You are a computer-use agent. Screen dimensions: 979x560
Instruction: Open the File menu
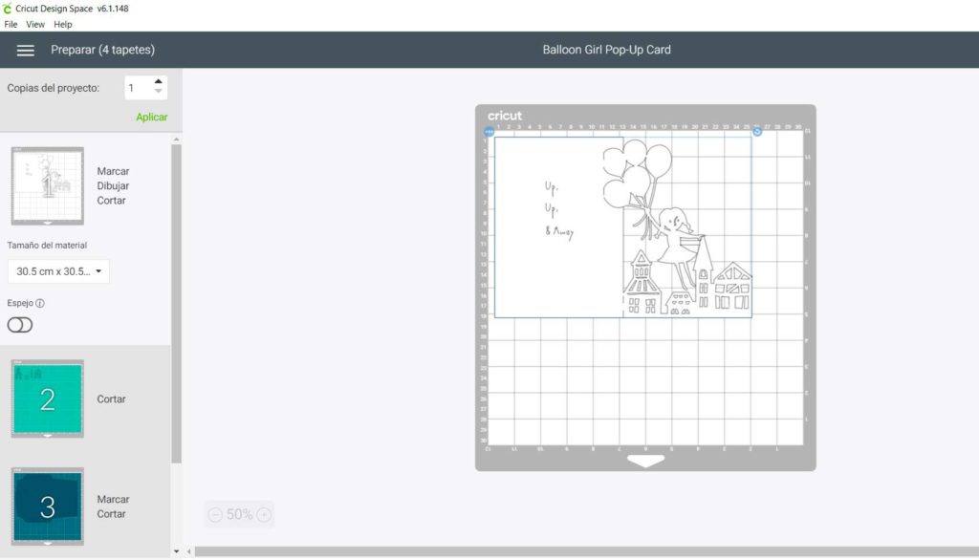11,24
